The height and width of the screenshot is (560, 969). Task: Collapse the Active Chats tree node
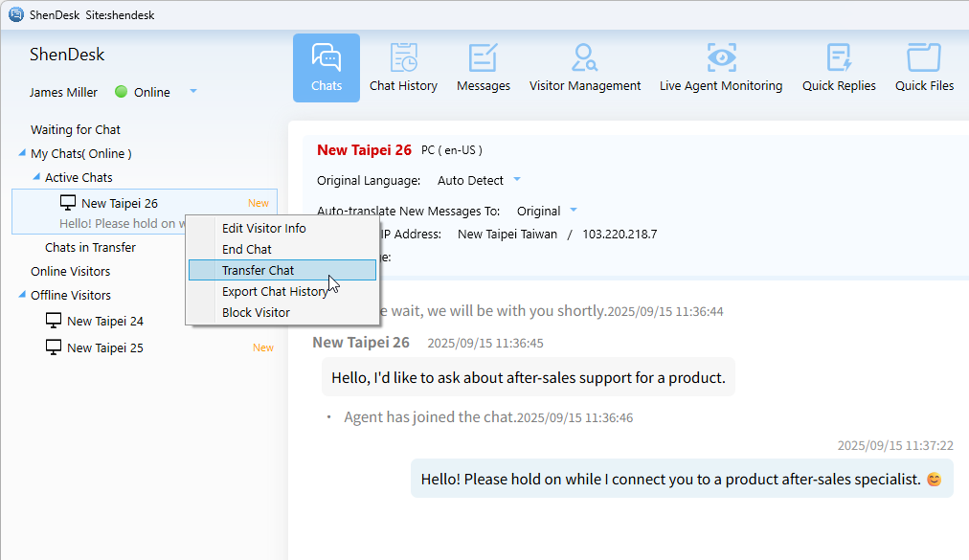coord(36,178)
